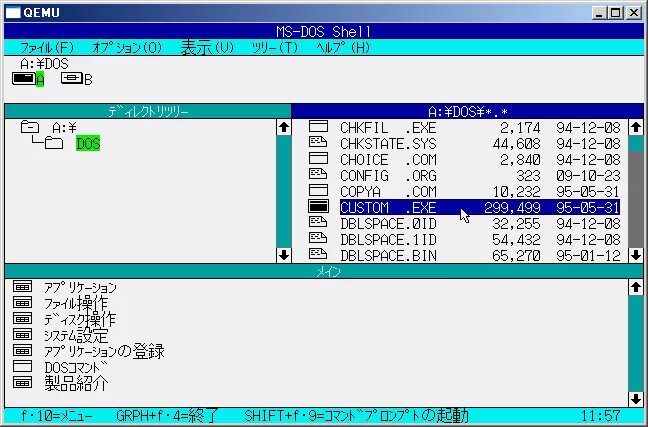648x427 pixels.
Task: Click the DOS folder icon in tree
Action: 54,143
